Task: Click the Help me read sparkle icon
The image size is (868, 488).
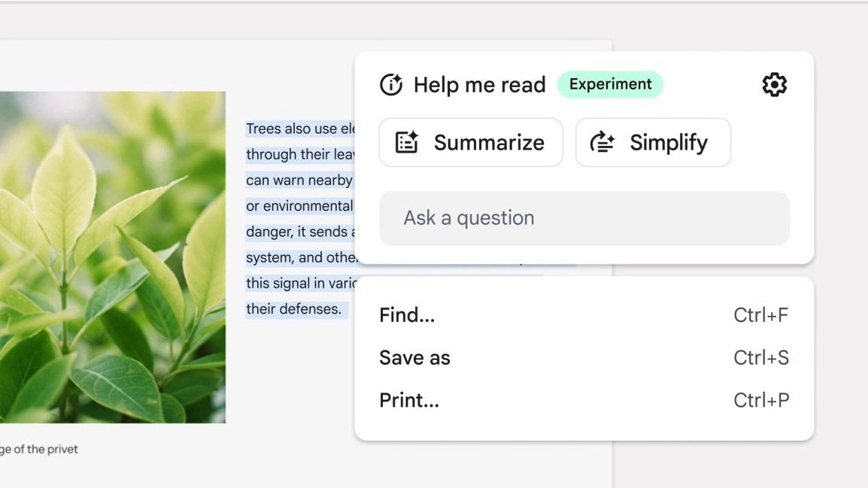Action: [391, 85]
